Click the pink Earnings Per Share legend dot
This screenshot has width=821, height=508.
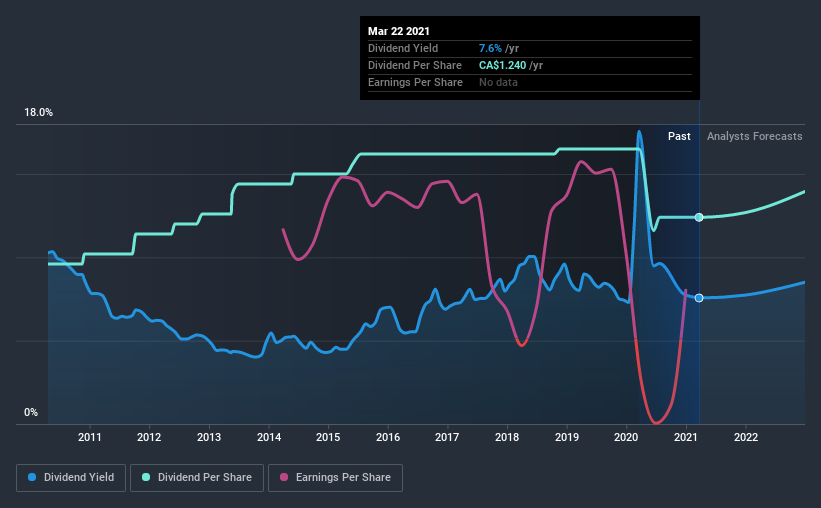pos(284,477)
